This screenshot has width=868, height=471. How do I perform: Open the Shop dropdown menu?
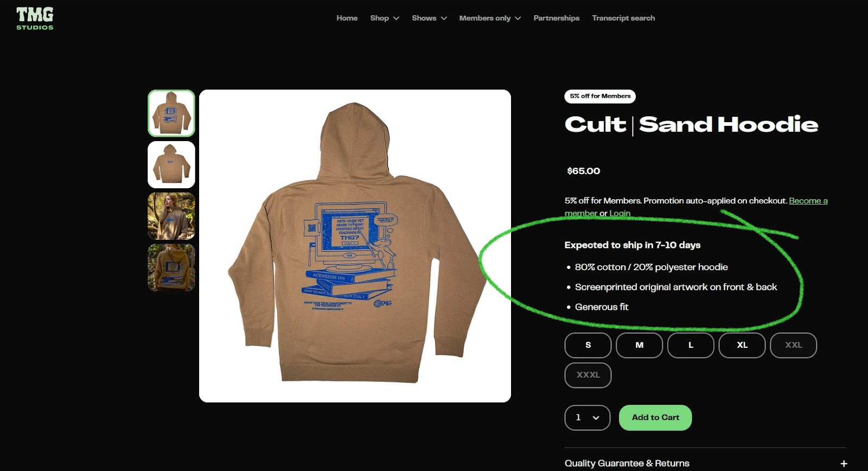[385, 18]
